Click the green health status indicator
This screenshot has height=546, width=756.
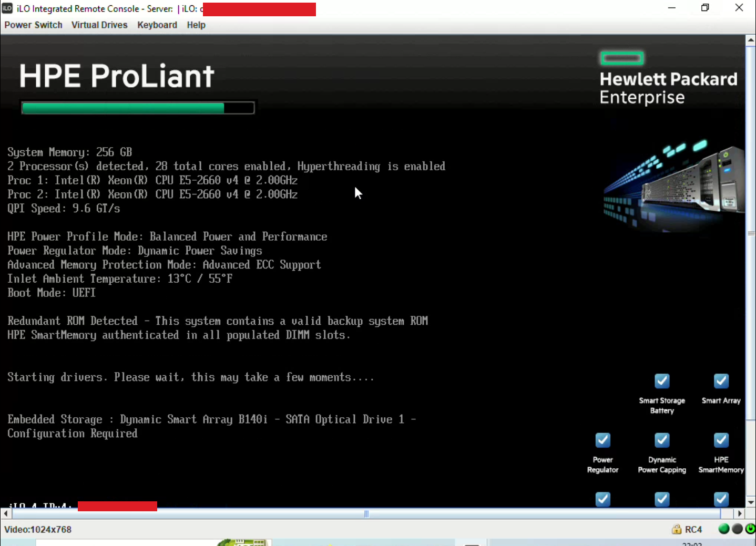coord(724,529)
